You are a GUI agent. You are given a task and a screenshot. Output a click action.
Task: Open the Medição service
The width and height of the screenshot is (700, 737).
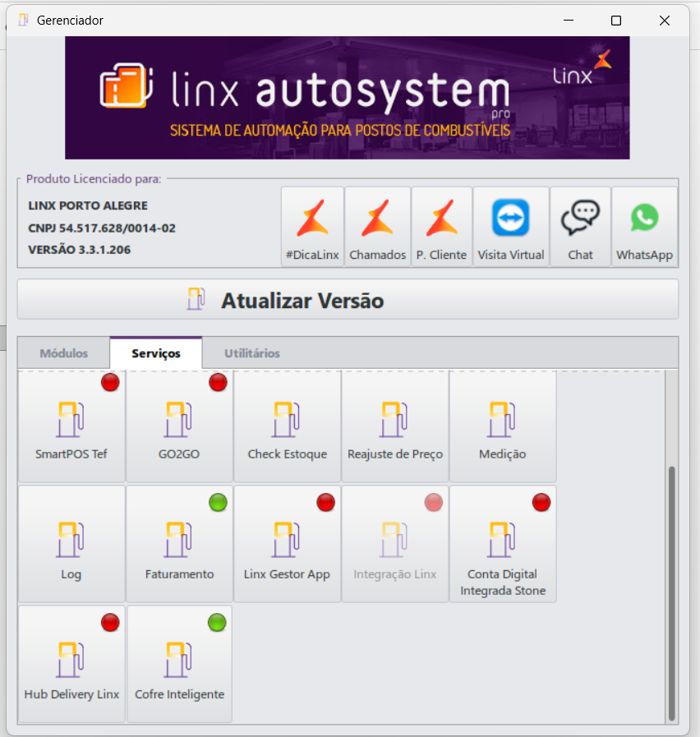503,426
